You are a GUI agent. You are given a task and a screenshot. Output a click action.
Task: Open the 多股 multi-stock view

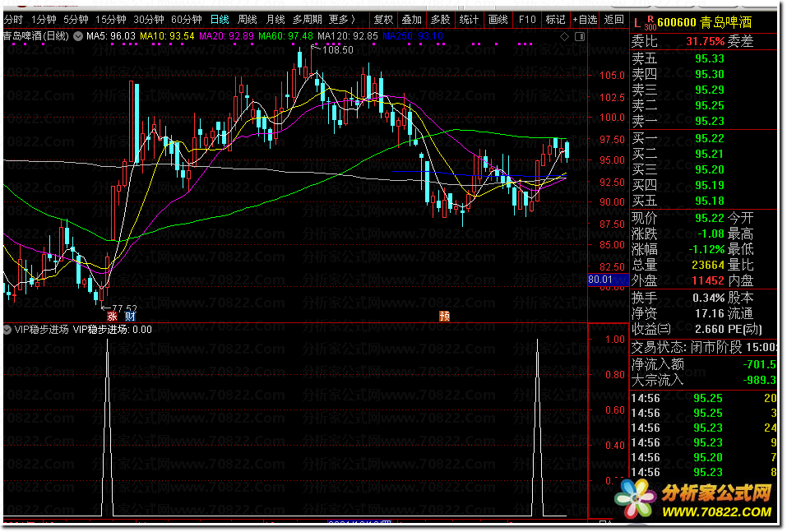pyautogui.click(x=440, y=20)
